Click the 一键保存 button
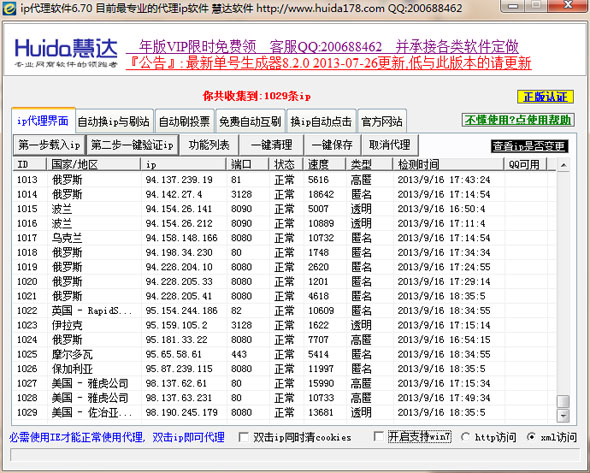The image size is (590, 473). tap(332, 145)
